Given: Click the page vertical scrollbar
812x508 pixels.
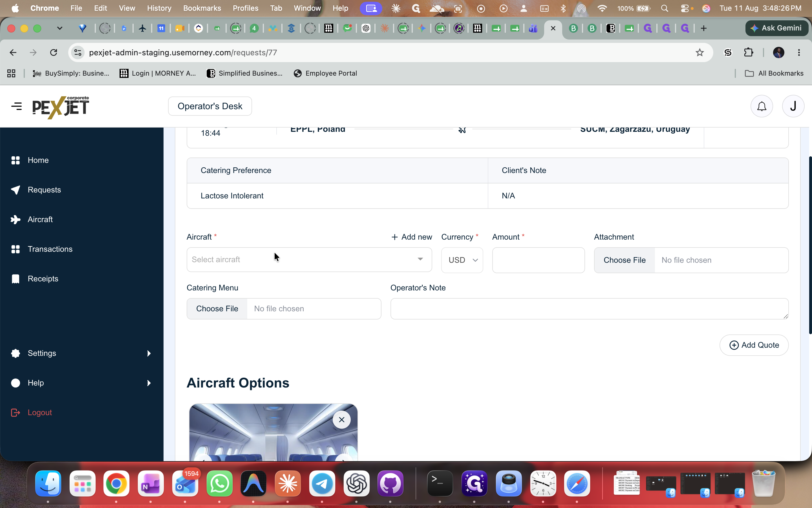Looking at the screenshot, I should [810, 245].
